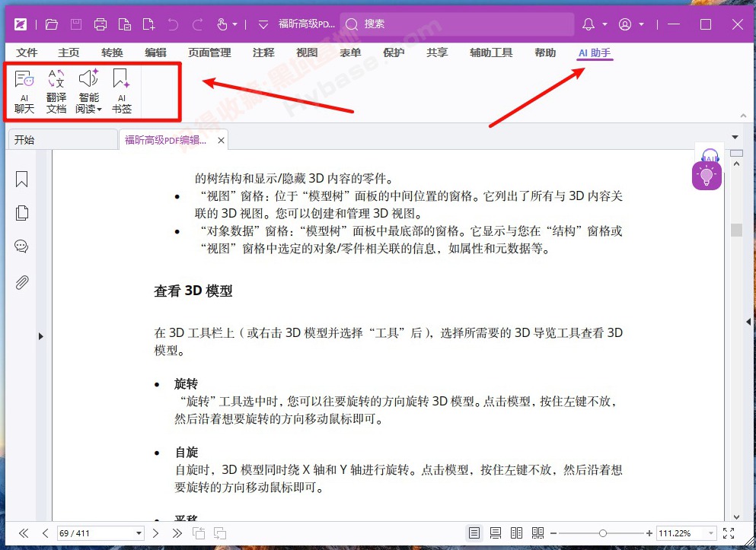Switch to the 主页 ribbon tab
Image resolution: width=756 pixels, height=550 pixels.
click(69, 52)
